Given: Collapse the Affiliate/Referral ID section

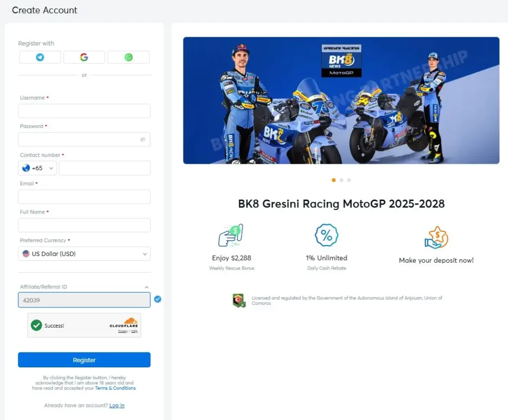Looking at the screenshot, I should [x=146, y=287].
